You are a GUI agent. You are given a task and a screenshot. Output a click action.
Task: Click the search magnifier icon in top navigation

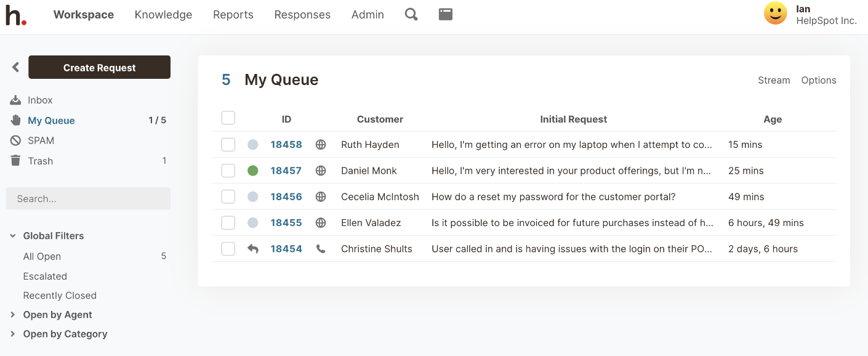coord(411,14)
